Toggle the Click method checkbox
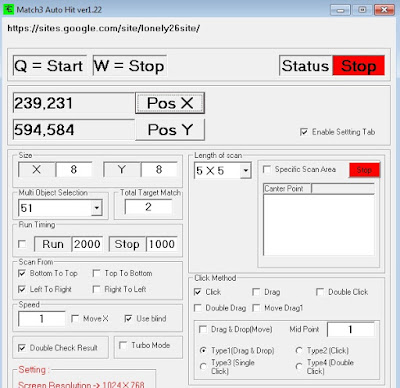The width and height of the screenshot is (400, 388). click(x=198, y=292)
